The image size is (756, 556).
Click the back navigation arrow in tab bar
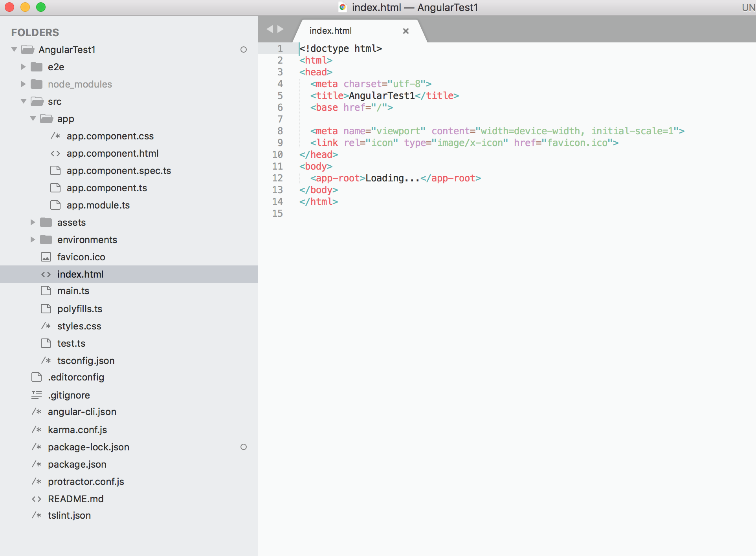270,29
